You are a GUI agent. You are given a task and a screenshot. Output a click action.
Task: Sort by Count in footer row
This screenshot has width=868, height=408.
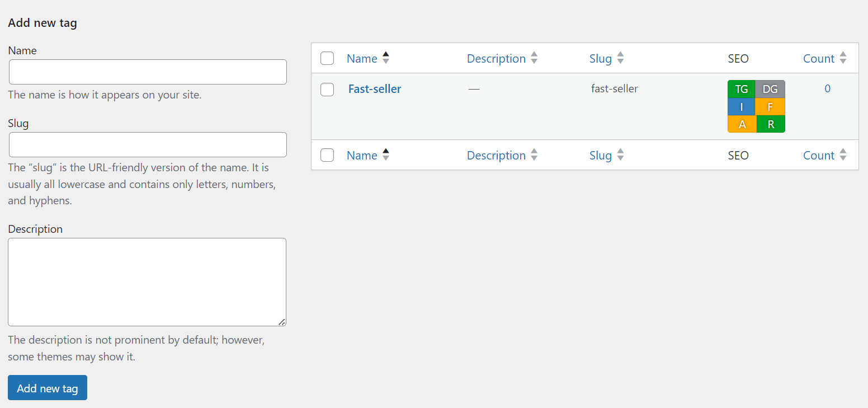(819, 155)
